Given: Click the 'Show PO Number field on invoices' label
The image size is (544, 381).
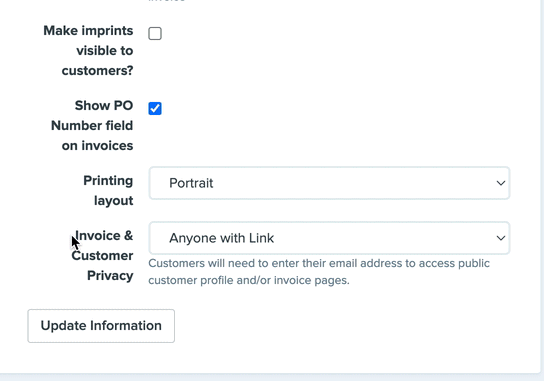Looking at the screenshot, I should [92, 126].
